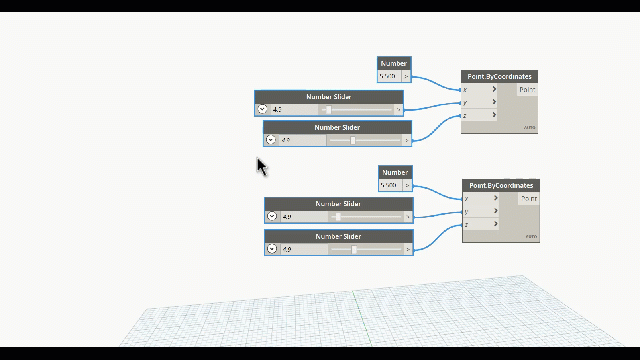Viewport: 640px width, 360px height.
Task: Click output port of upper Number node
Action: pyautogui.click(x=406, y=76)
